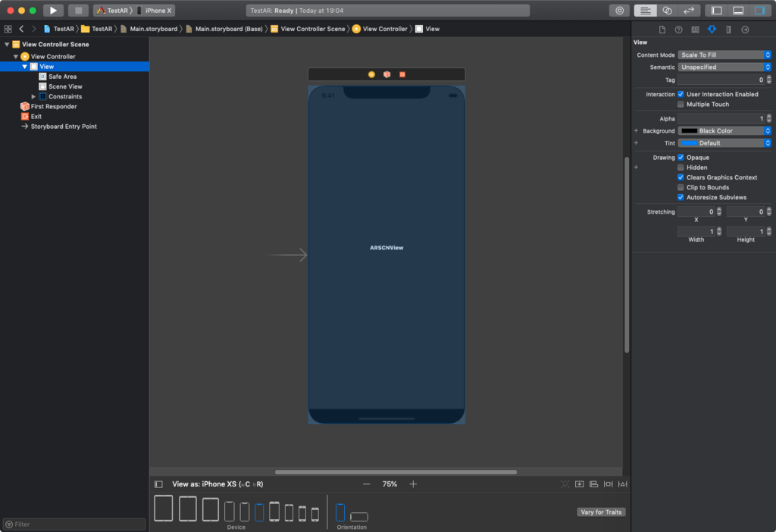Hide the Inspectors panel
Screen dimensions: 776x532
pyautogui.click(x=759, y=11)
